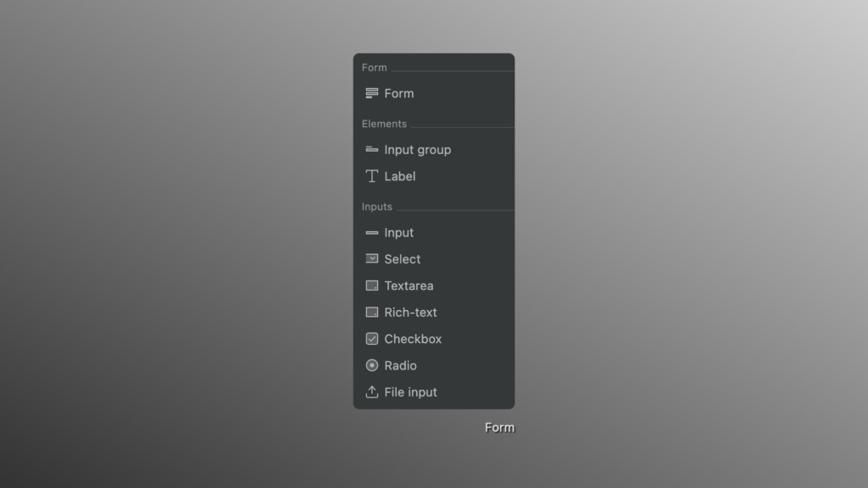Select the Label T icon
The width and height of the screenshot is (868, 488).
point(372,176)
